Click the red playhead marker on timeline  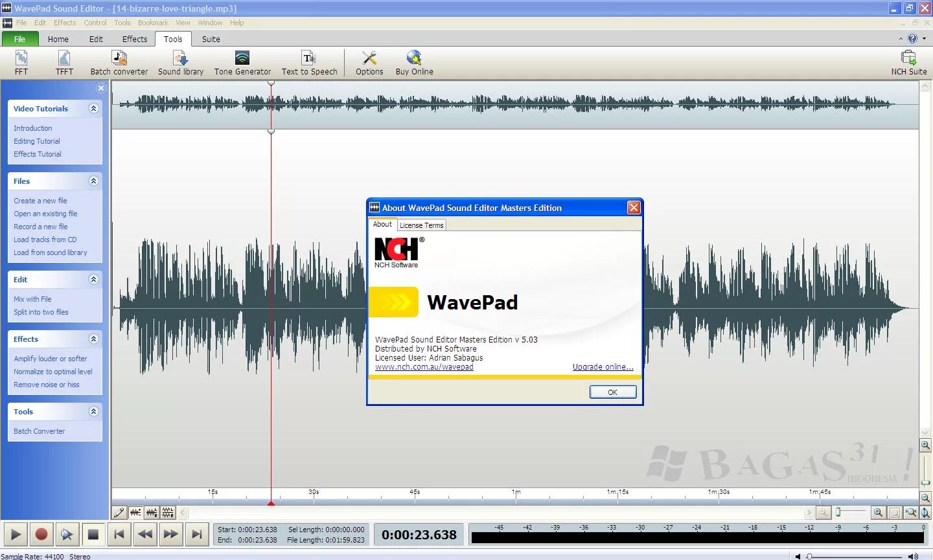click(x=271, y=503)
